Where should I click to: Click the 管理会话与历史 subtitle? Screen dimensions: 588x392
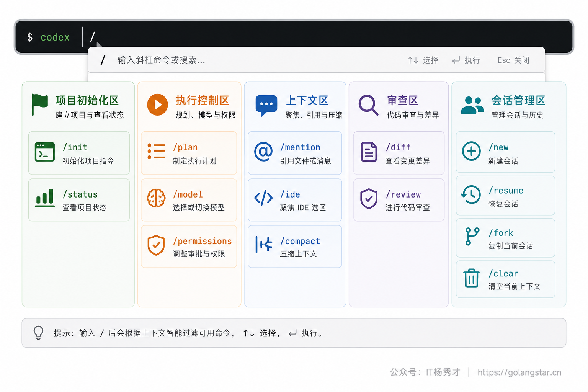pyautogui.click(x=518, y=115)
